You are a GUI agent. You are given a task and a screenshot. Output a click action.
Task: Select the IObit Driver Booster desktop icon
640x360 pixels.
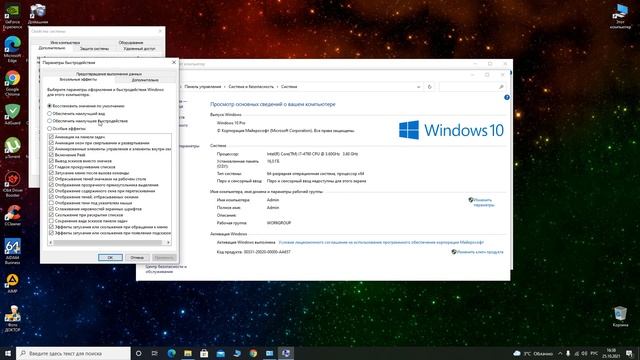tap(12, 184)
